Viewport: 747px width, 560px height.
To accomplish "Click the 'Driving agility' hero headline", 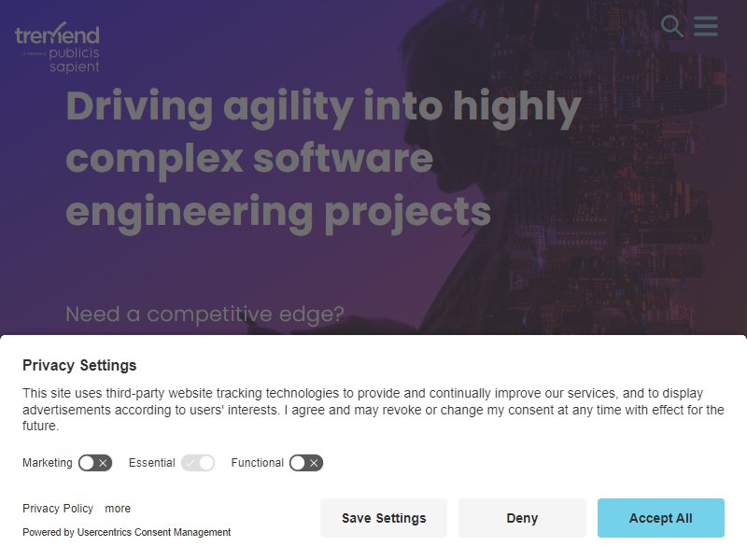I will (323, 160).
